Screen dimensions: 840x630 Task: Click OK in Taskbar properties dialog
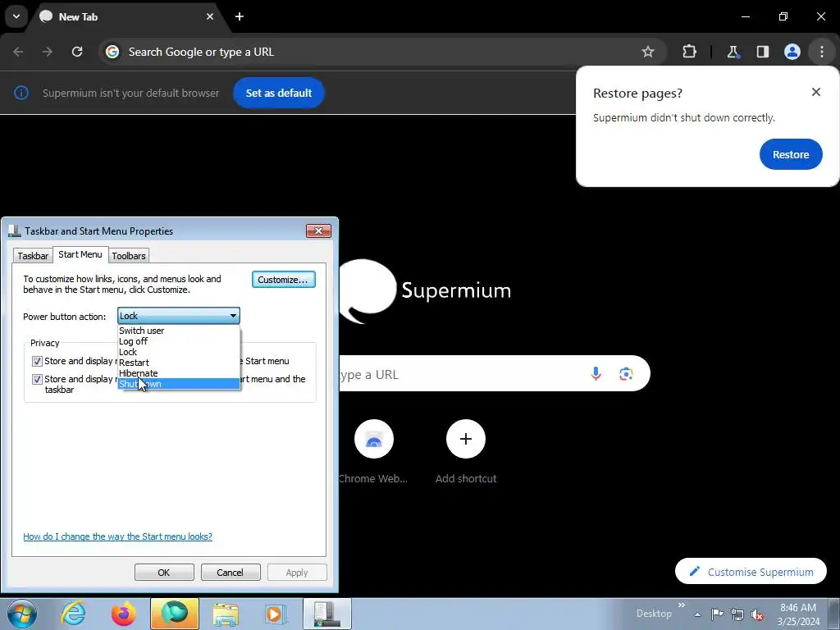coord(164,572)
